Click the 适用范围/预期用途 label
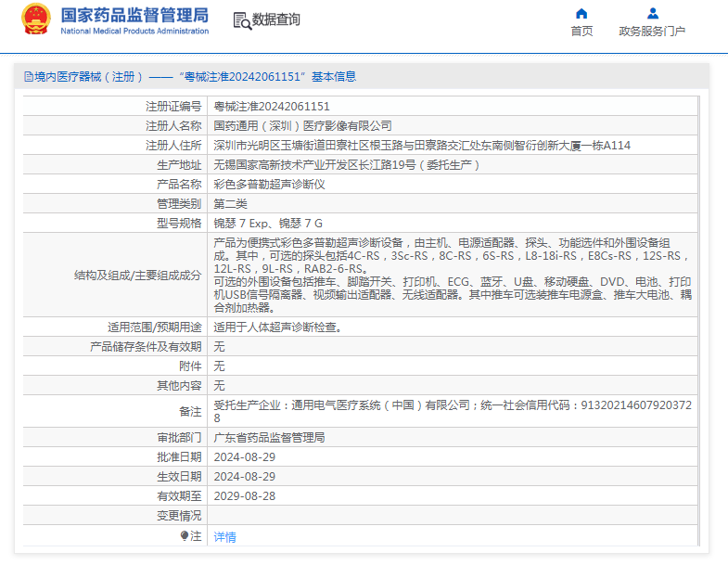Screen dimensions: 728x565 coord(155,327)
